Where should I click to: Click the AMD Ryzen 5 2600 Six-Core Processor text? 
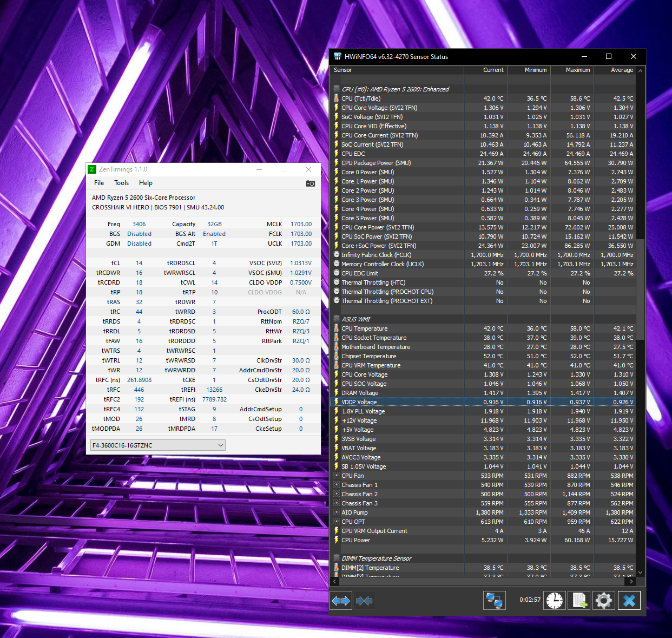tap(143, 198)
